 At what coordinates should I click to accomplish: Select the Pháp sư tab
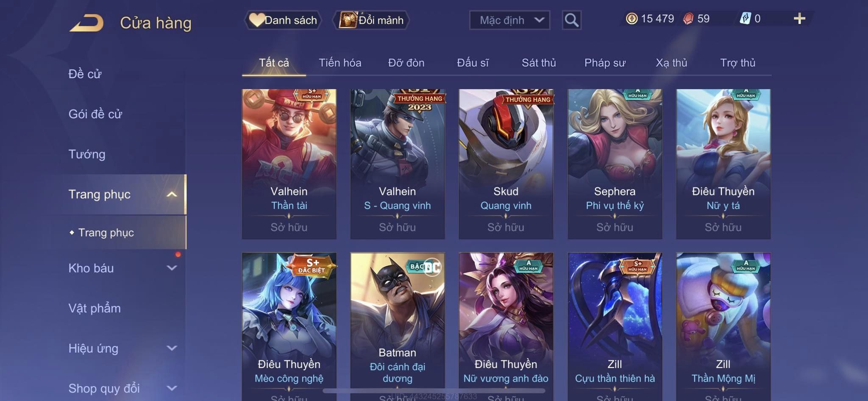(x=605, y=63)
